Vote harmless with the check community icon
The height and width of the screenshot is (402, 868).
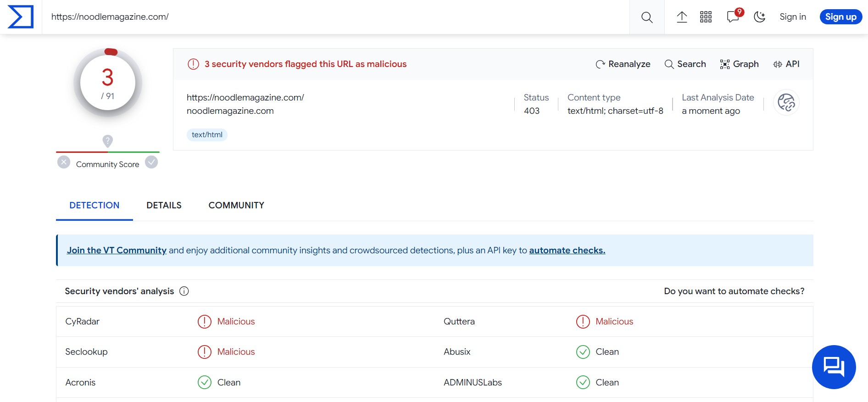[151, 162]
